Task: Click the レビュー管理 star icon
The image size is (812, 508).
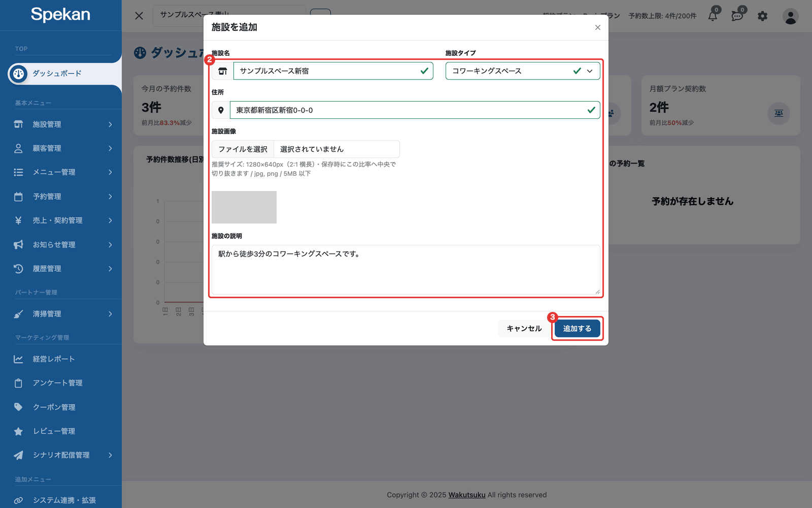Action: click(x=18, y=431)
